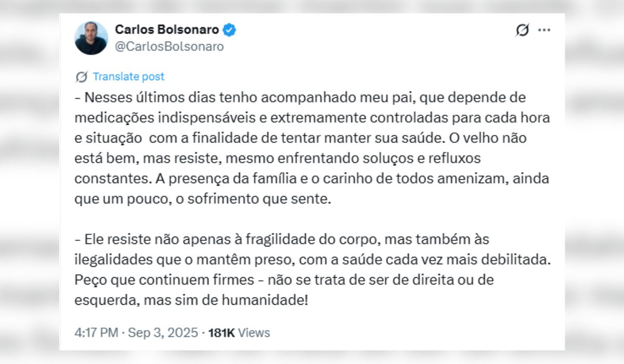Click the @CarlosBolsonaro handle

166,46
